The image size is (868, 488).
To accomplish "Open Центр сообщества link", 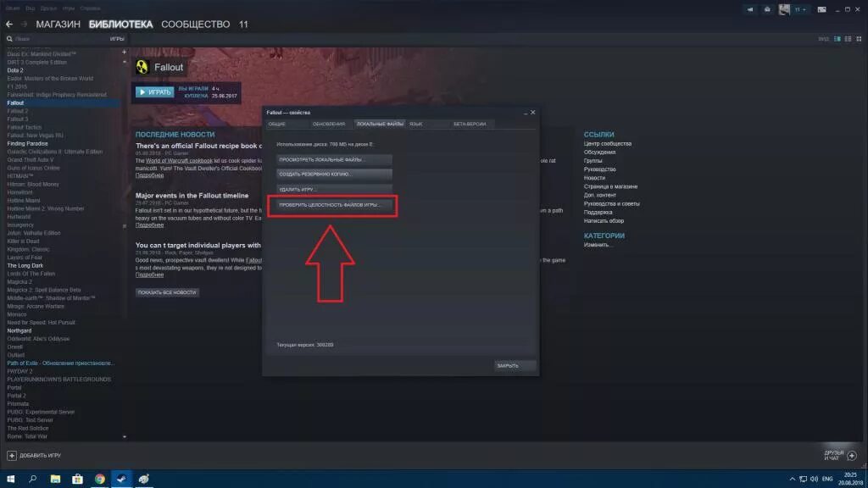I will 607,143.
